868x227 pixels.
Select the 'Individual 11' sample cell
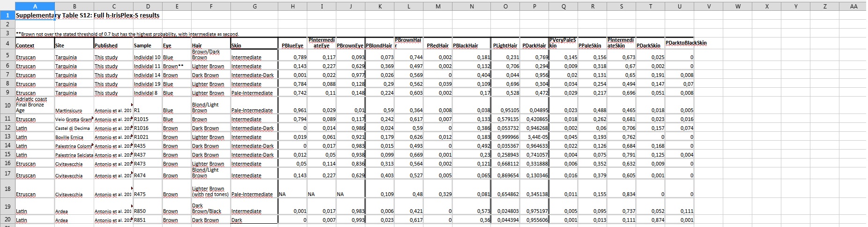tap(147, 66)
